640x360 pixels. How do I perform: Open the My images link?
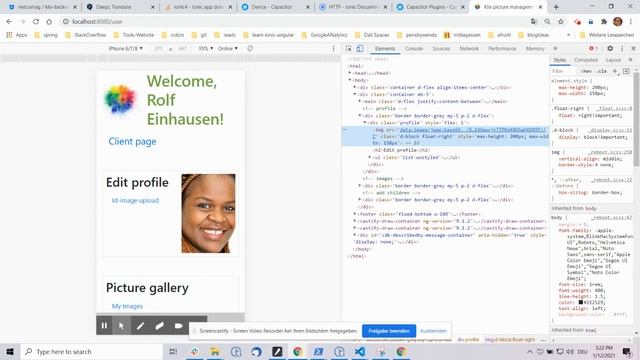127,306
